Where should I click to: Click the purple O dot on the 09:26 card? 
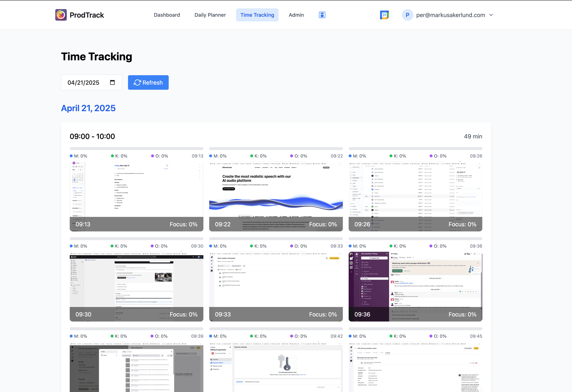[x=431, y=156]
